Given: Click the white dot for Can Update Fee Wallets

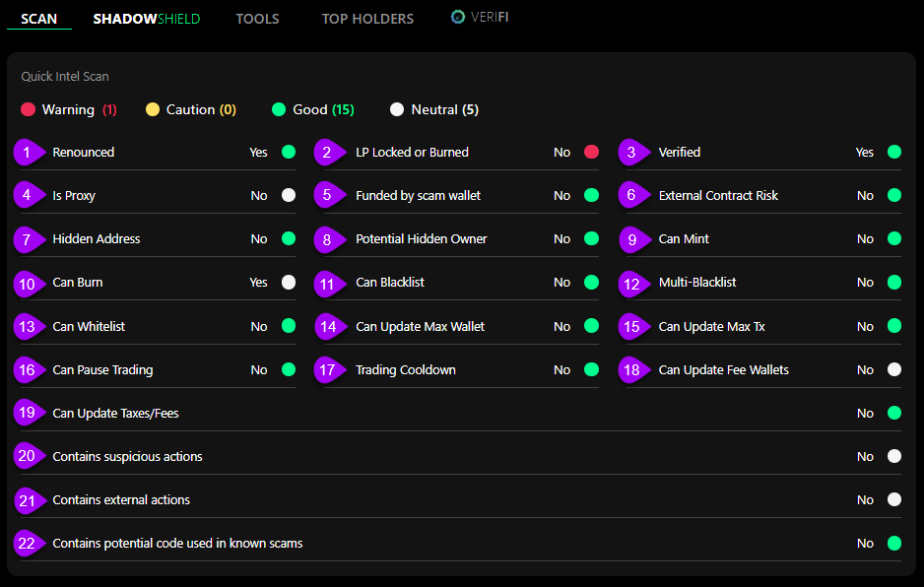Looking at the screenshot, I should tap(894, 369).
